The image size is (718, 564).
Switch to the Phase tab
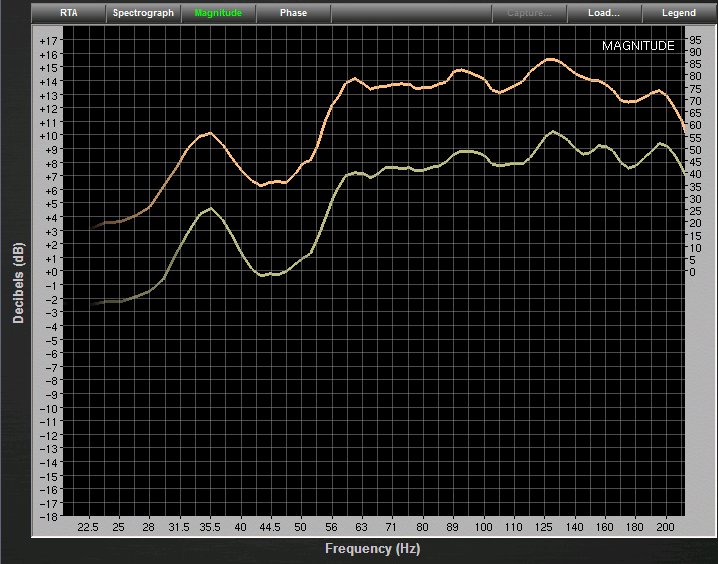[293, 13]
